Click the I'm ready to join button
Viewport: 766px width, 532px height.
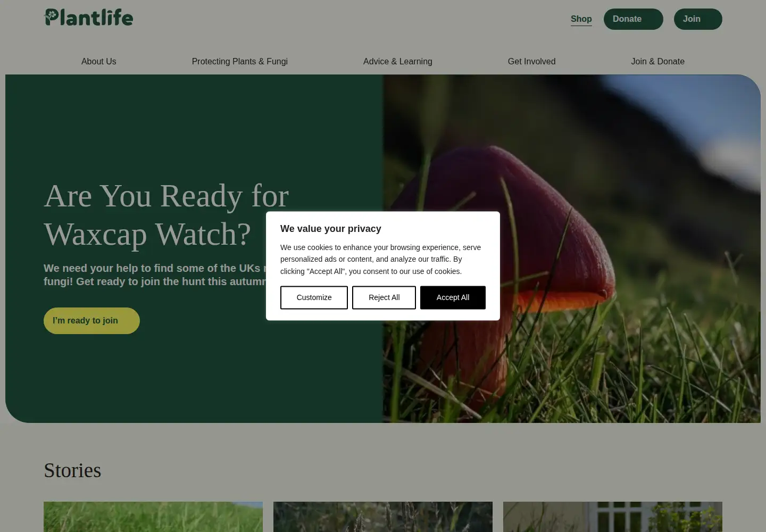[91, 321]
